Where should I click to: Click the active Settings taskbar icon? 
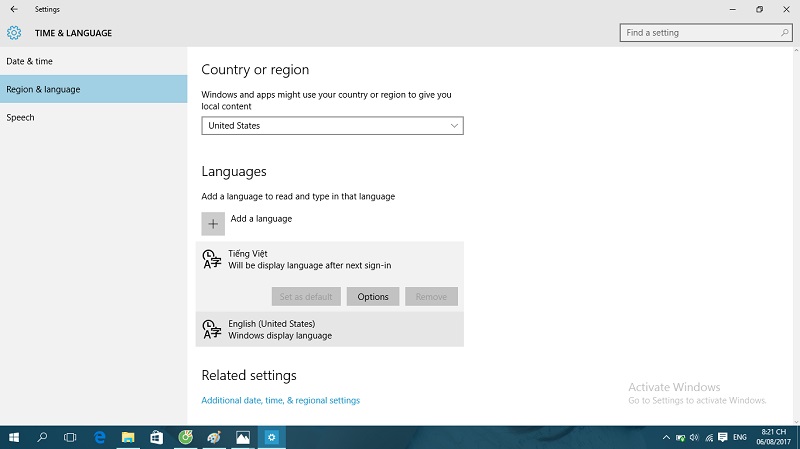click(271, 437)
